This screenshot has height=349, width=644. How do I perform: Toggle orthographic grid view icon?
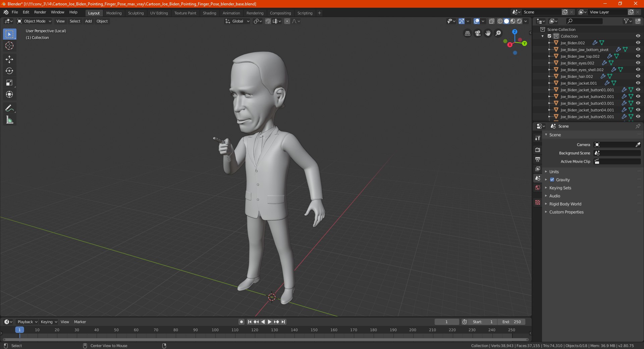(x=467, y=33)
